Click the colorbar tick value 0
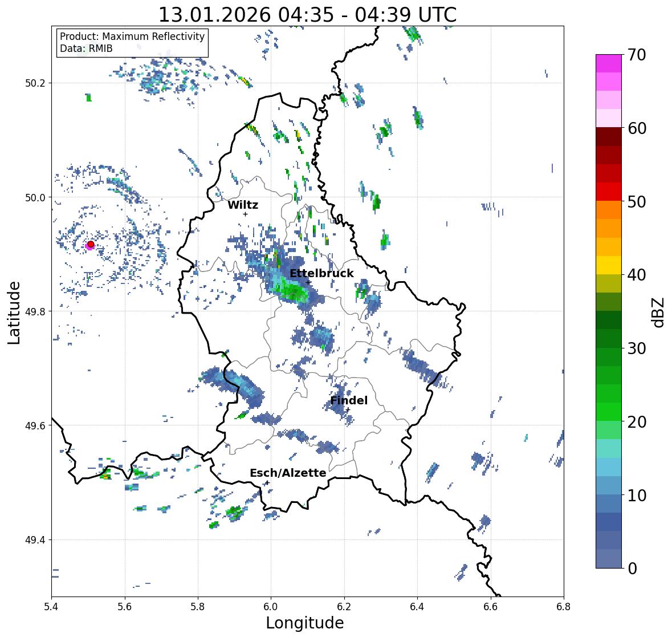672x637 pixels. [632, 569]
